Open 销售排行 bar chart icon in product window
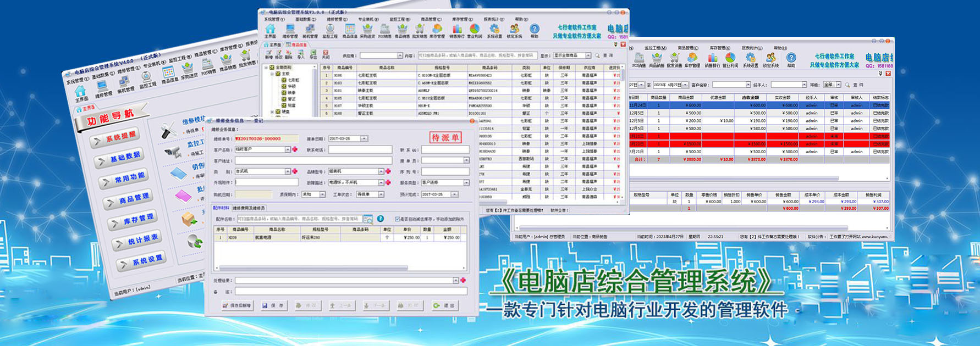 pos(457,31)
